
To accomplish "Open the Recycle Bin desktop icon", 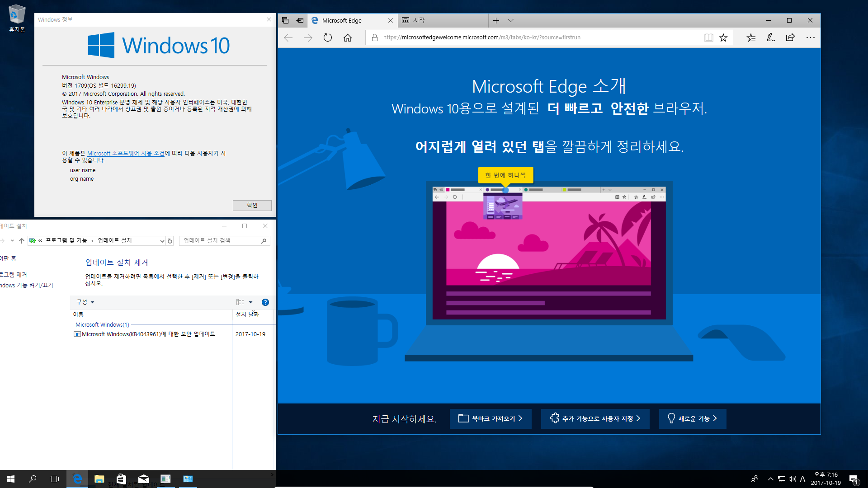I will point(17,18).
